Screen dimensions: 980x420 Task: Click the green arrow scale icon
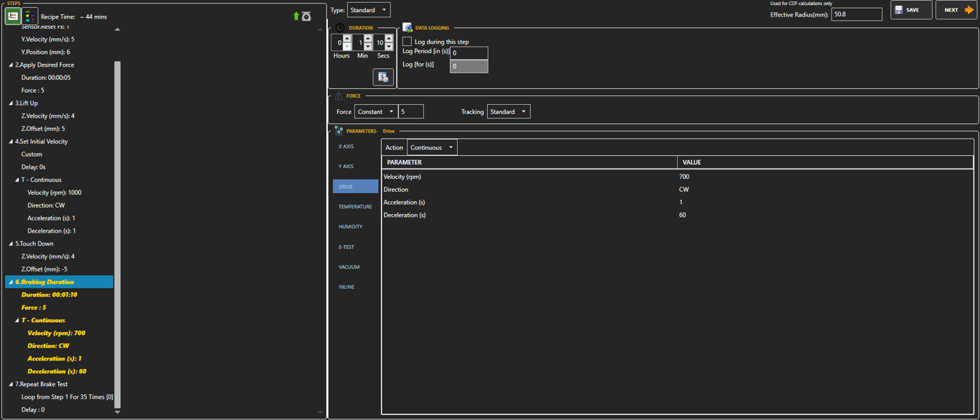(x=301, y=16)
